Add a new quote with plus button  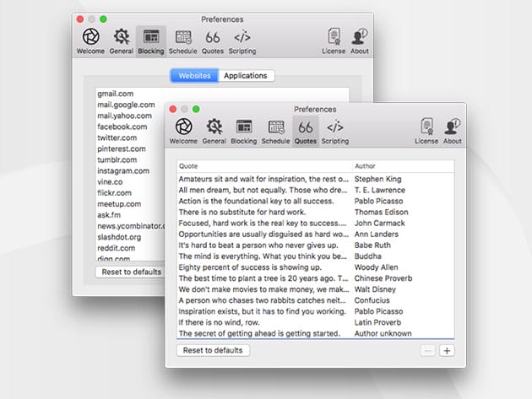pos(447,351)
